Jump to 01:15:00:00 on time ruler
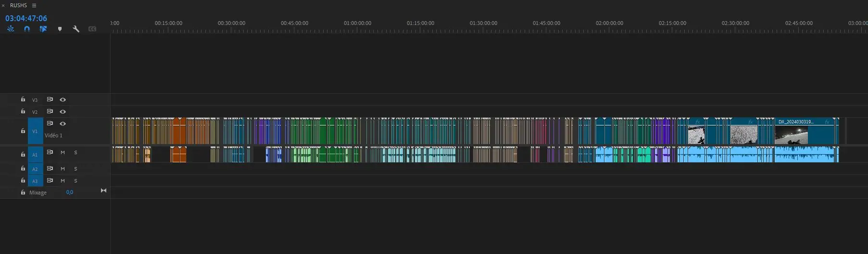Viewport: 868px width, 254px height. tap(420, 23)
